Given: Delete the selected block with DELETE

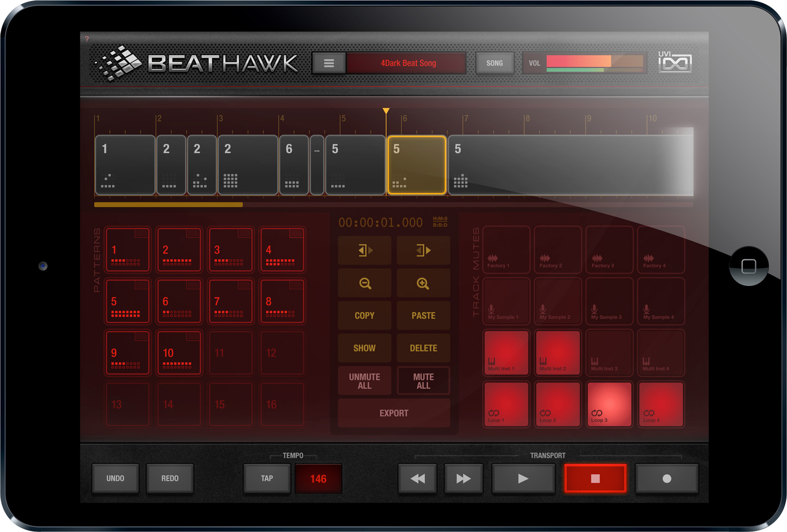Looking at the screenshot, I should point(423,348).
